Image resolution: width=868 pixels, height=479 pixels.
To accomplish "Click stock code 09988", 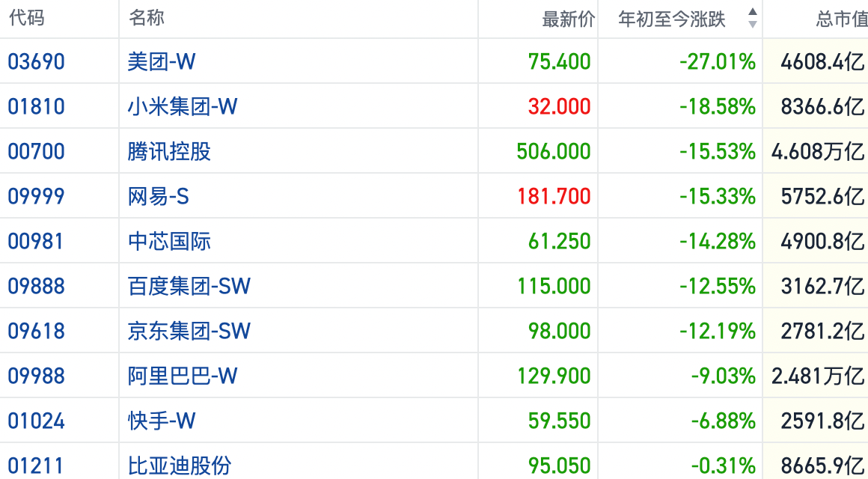I will pos(37,376).
